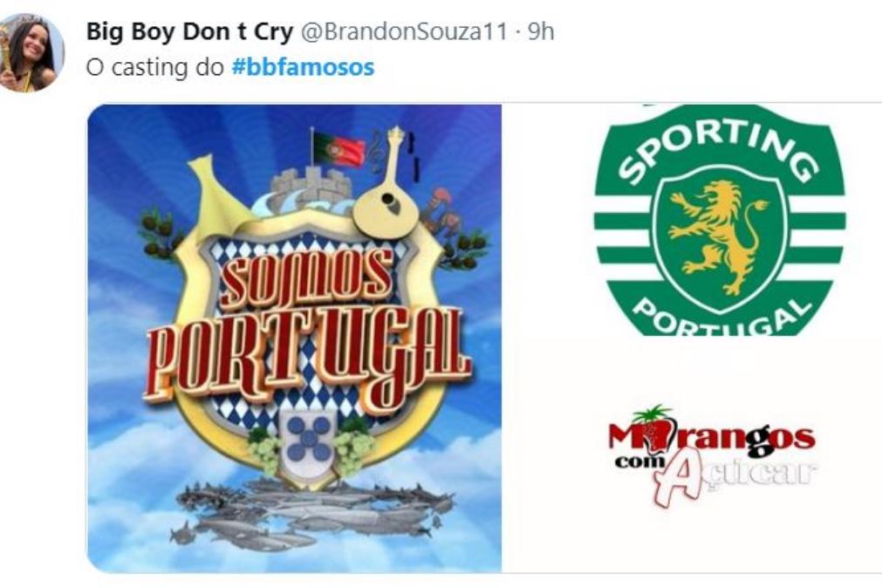Screen dimensions: 882x588
Task: Open the tweet author's profile avatar
Action: point(31,52)
